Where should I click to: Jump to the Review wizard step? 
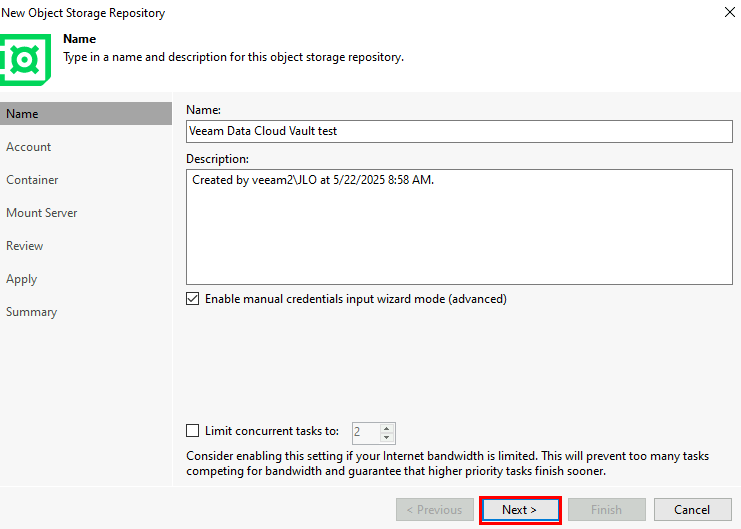[25, 246]
